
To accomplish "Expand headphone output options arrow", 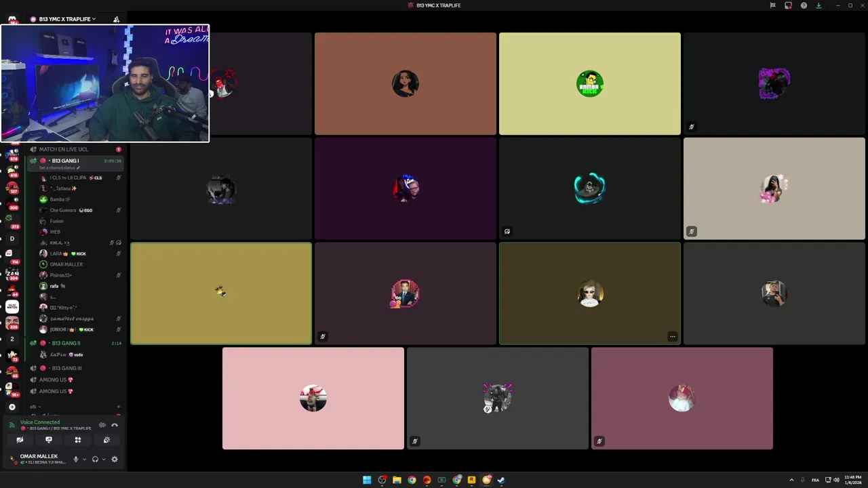I will (104, 459).
